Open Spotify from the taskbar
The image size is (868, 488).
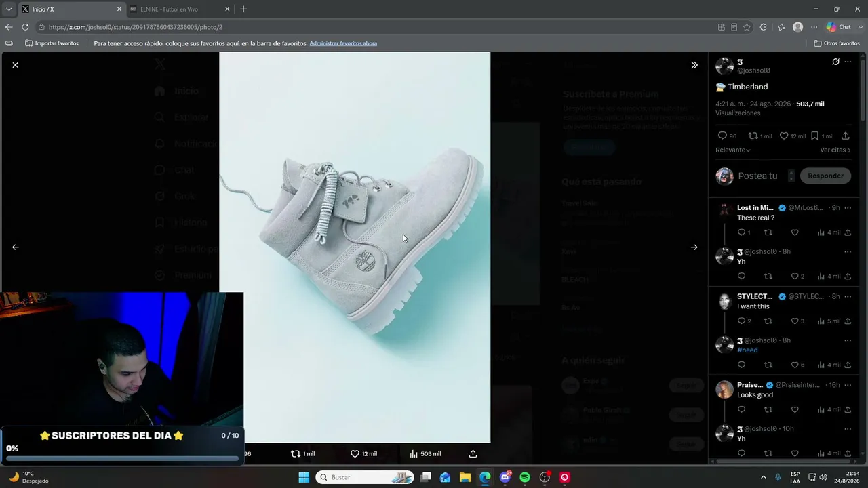coord(525,477)
